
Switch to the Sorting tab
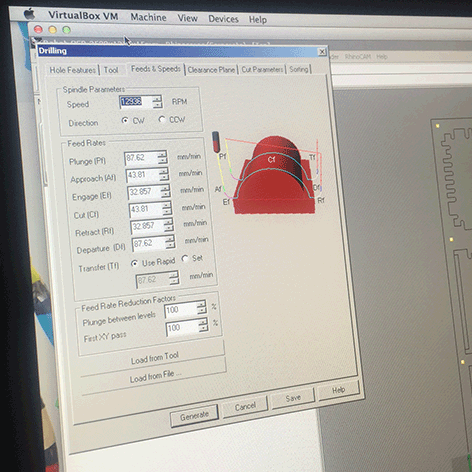299,69
